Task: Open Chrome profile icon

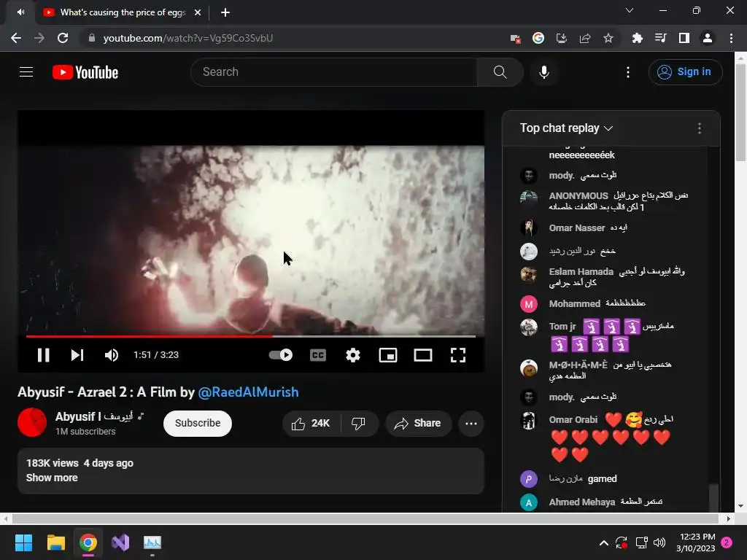Action: tap(708, 38)
